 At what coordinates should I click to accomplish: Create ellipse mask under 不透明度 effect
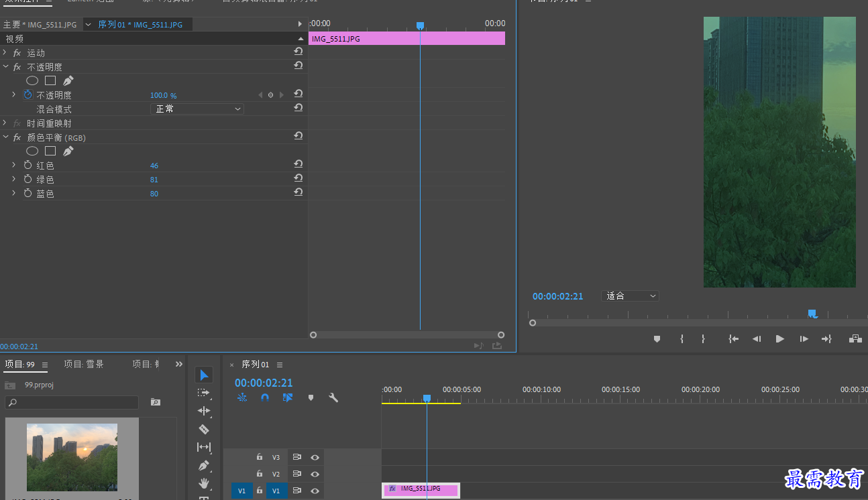click(32, 80)
